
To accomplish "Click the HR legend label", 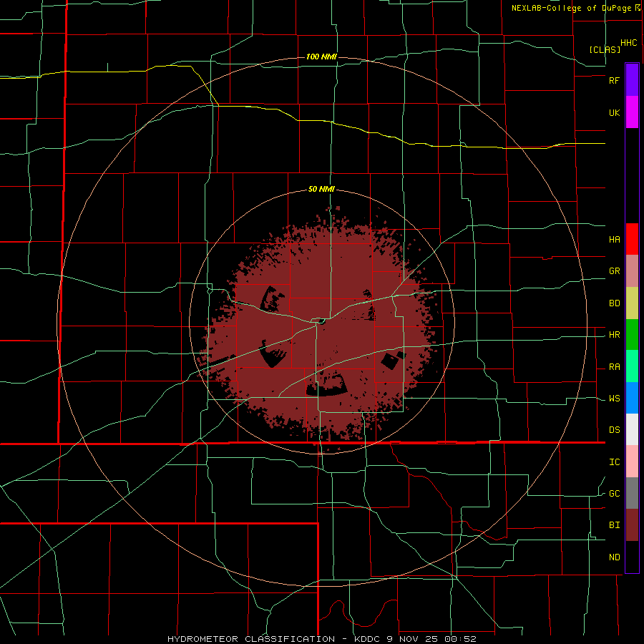I will (614, 335).
